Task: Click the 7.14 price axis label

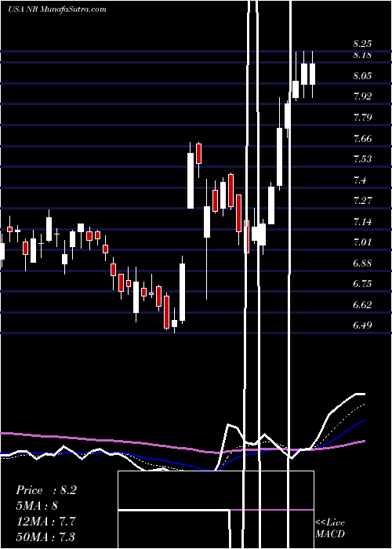Action: [x=362, y=222]
